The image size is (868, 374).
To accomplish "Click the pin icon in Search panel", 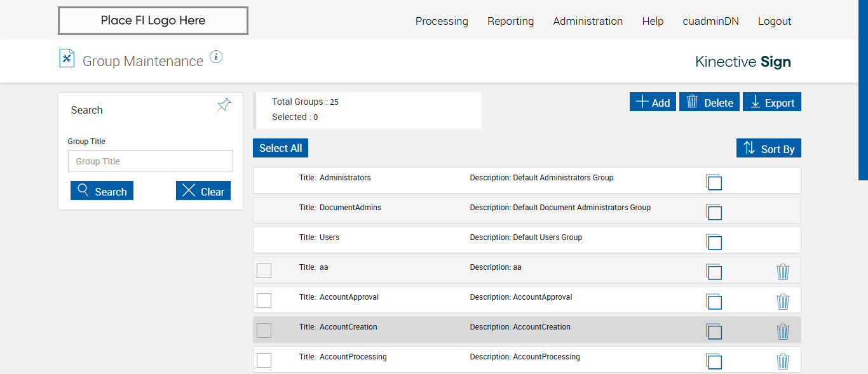I will point(224,105).
